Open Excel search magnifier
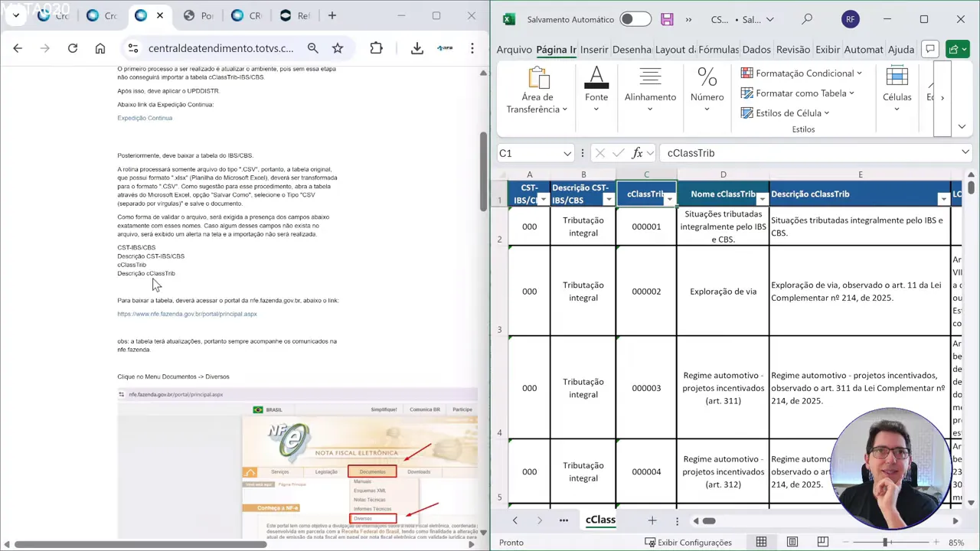This screenshot has height=551, width=980. (x=807, y=19)
